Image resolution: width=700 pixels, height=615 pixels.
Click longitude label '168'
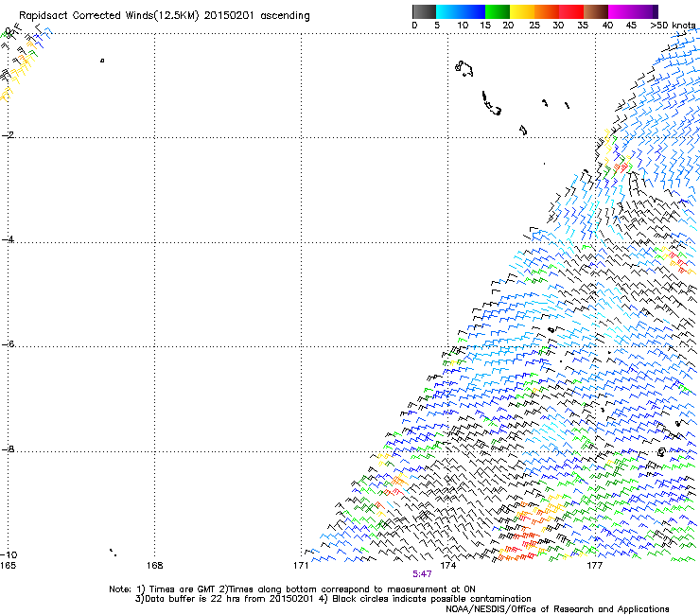pyautogui.click(x=154, y=566)
